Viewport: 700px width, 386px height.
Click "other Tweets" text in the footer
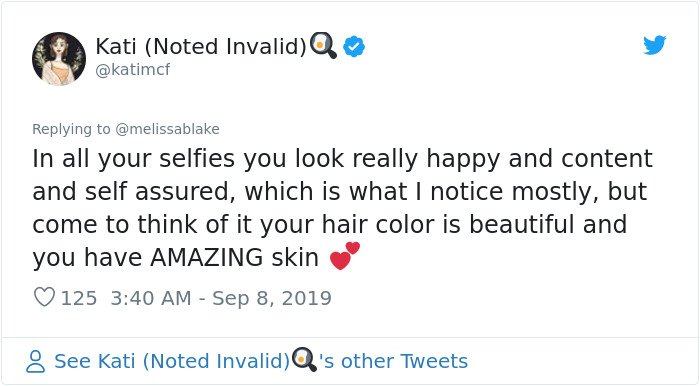point(404,361)
